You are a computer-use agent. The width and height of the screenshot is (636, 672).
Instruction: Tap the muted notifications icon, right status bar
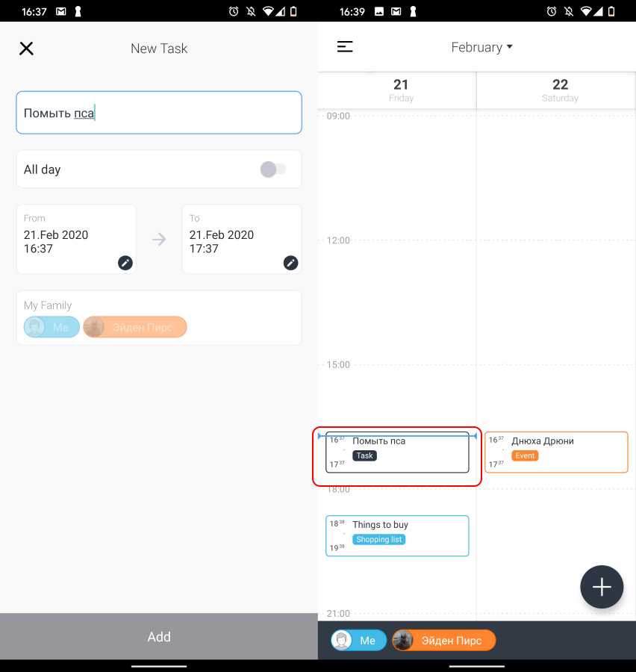569,11
